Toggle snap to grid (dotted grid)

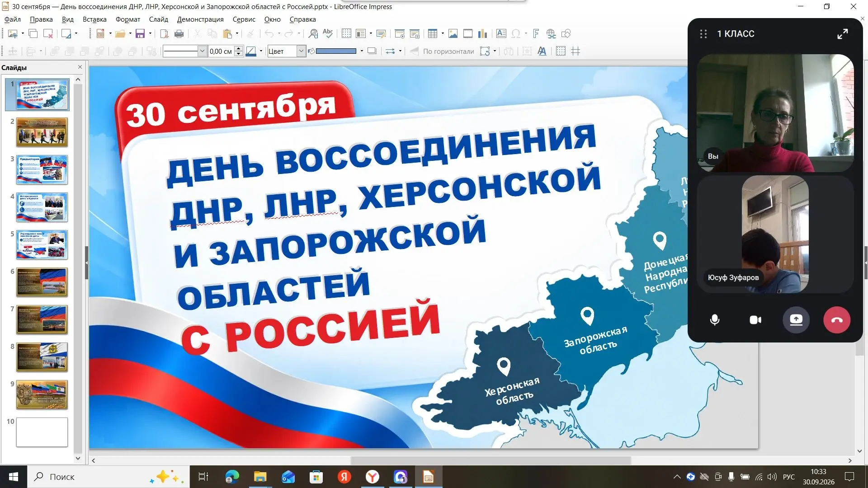click(561, 51)
